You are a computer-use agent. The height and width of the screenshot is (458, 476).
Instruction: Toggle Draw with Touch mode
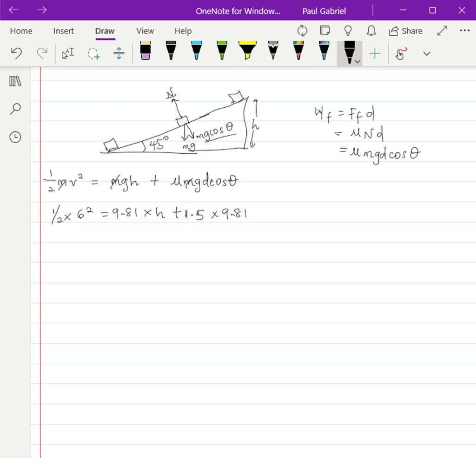401,53
